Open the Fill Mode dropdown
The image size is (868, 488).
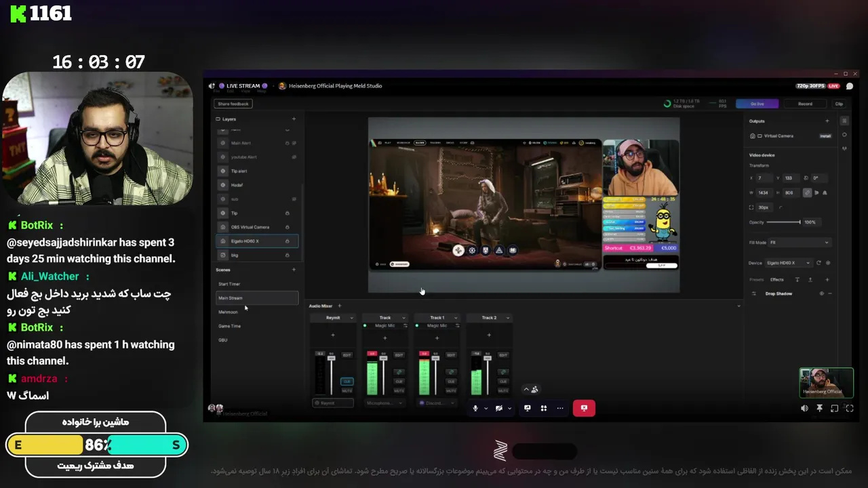tap(800, 242)
